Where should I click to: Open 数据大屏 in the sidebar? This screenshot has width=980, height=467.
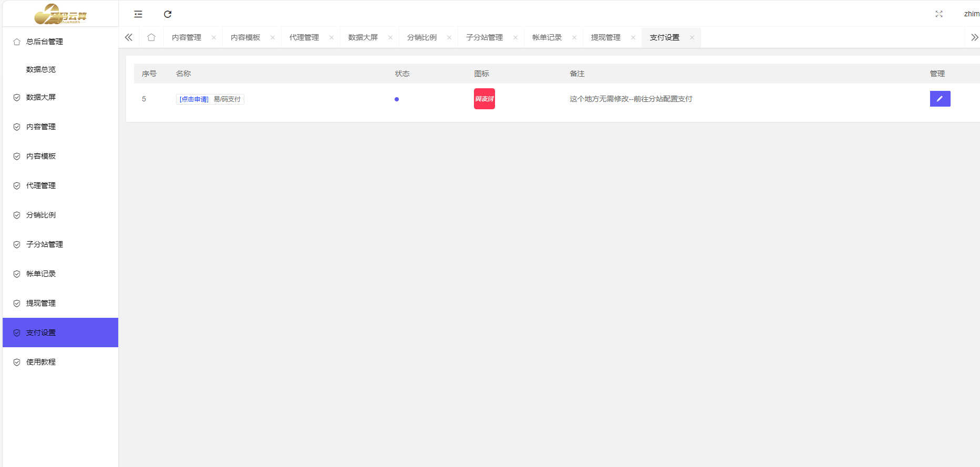click(60, 97)
